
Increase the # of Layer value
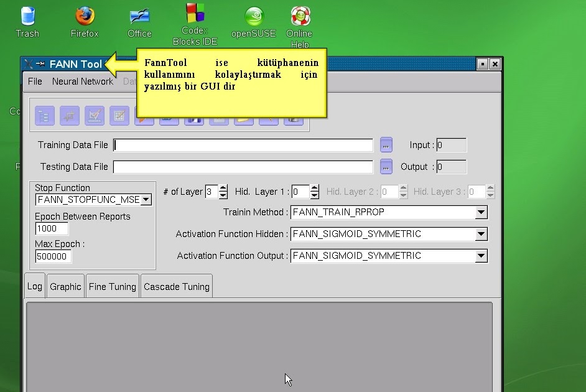tap(223, 189)
